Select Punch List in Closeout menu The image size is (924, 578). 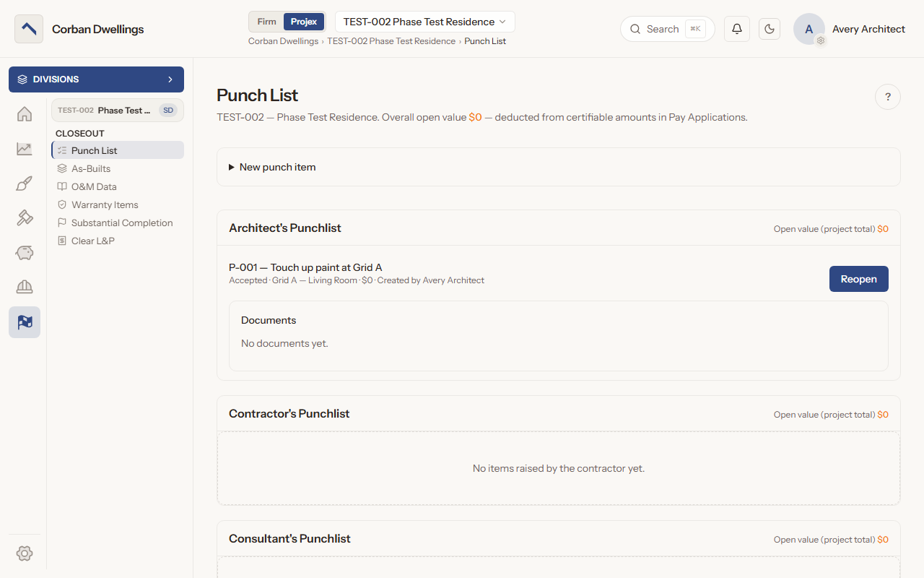(x=118, y=150)
